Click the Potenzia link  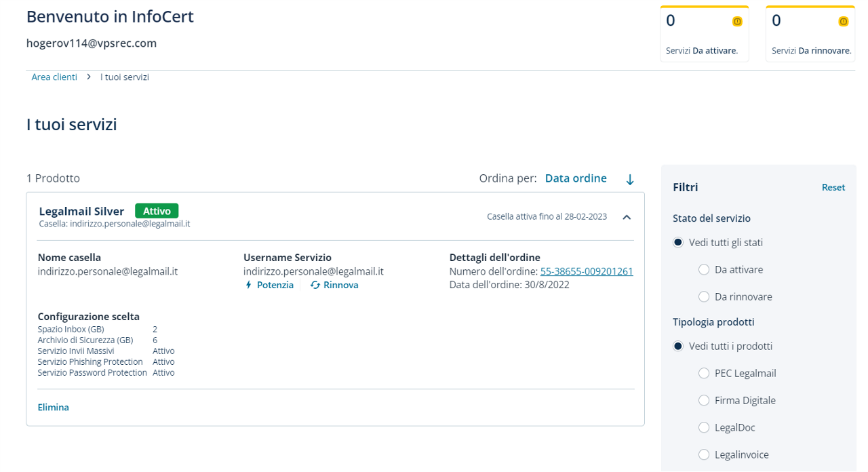[275, 286]
